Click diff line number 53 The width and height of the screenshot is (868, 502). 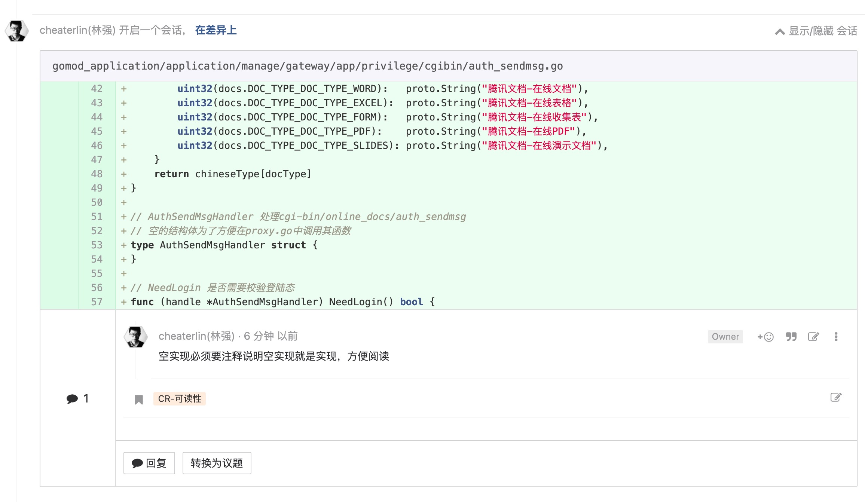click(x=97, y=245)
